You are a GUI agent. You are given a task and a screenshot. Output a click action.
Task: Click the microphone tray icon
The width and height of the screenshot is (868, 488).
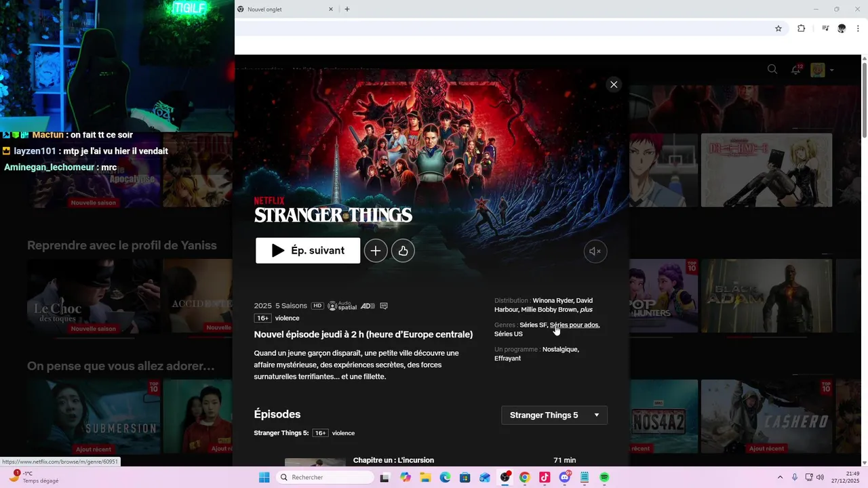click(795, 478)
